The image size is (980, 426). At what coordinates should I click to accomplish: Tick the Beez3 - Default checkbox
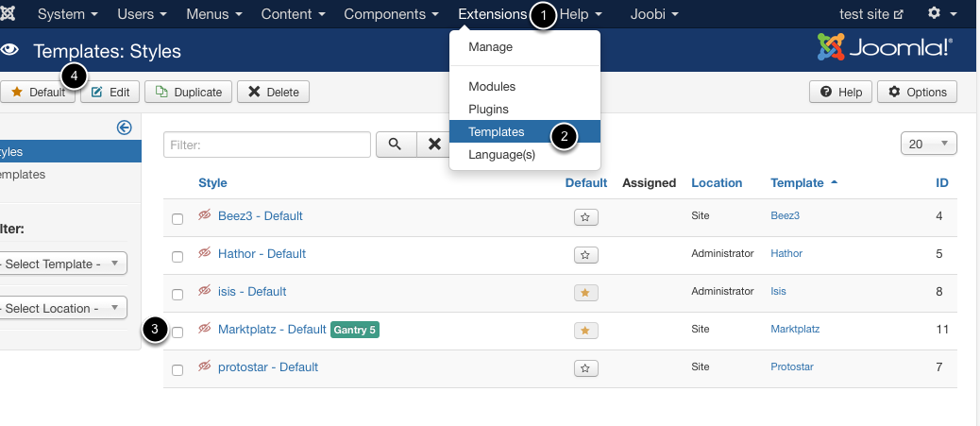coord(177,219)
